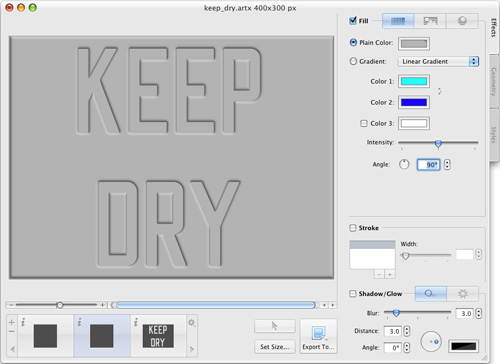Screen dimensions: 500x364
Task: Select the color fill mode icon
Action: tap(398, 21)
